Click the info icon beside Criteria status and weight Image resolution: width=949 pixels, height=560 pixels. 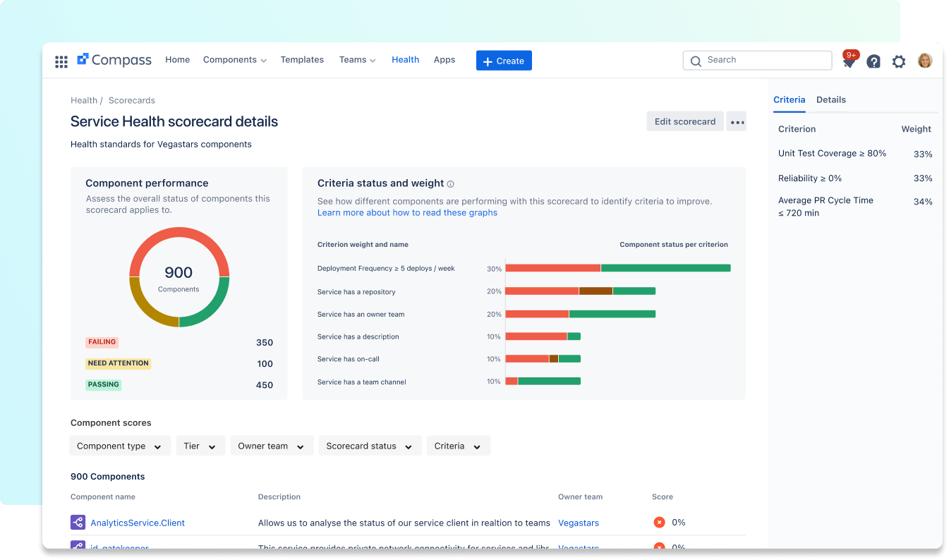pyautogui.click(x=450, y=183)
